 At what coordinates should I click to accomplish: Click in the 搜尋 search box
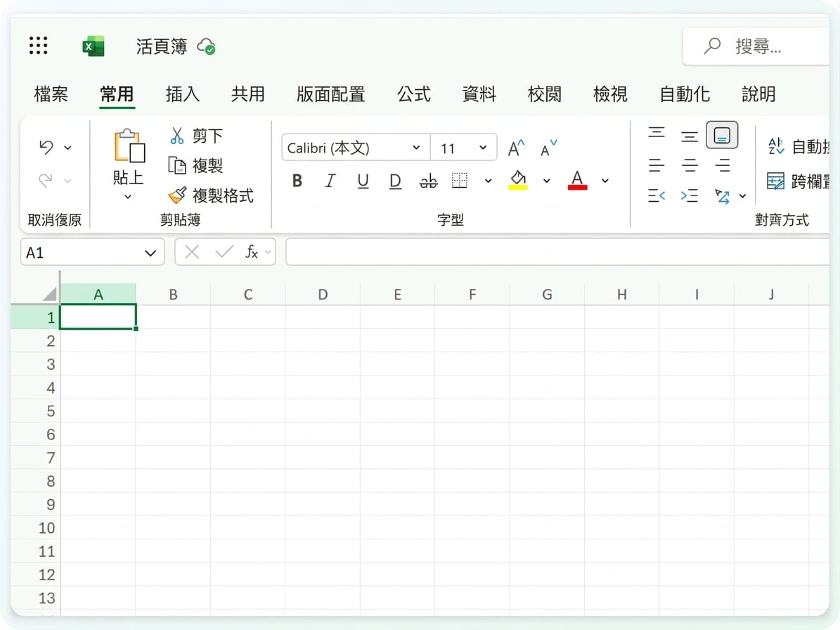756,46
